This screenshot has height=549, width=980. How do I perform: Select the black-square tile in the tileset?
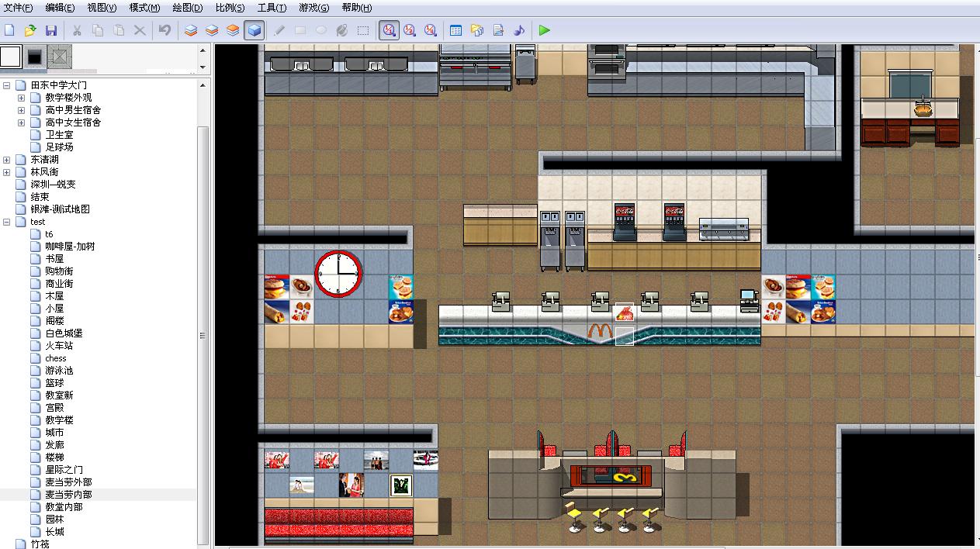click(x=34, y=57)
